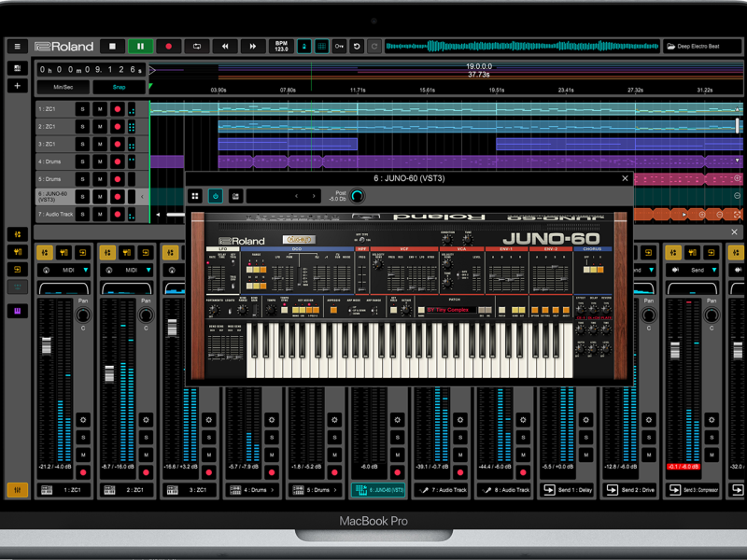
Task: Toggle the Snap button
Action: click(120, 87)
